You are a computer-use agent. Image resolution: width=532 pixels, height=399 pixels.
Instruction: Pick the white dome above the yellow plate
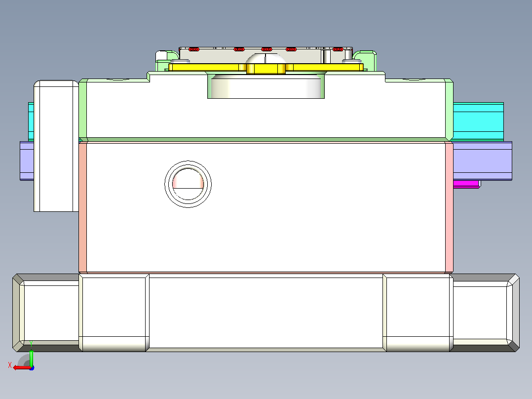point(266,58)
